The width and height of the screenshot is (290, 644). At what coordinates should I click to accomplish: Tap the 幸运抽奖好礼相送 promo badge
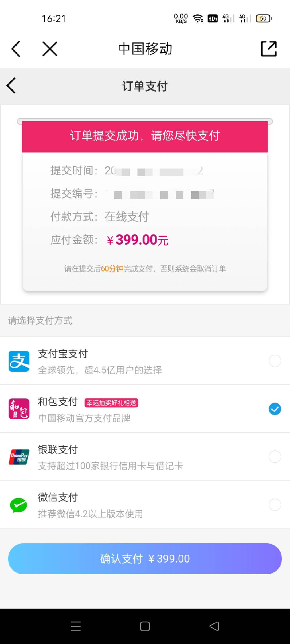pyautogui.click(x=111, y=403)
